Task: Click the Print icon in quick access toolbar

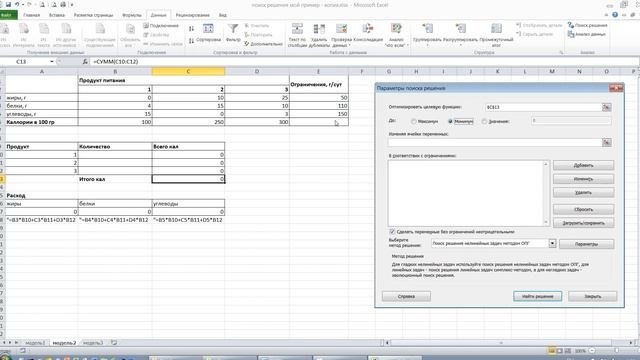Action: click(63, 4)
